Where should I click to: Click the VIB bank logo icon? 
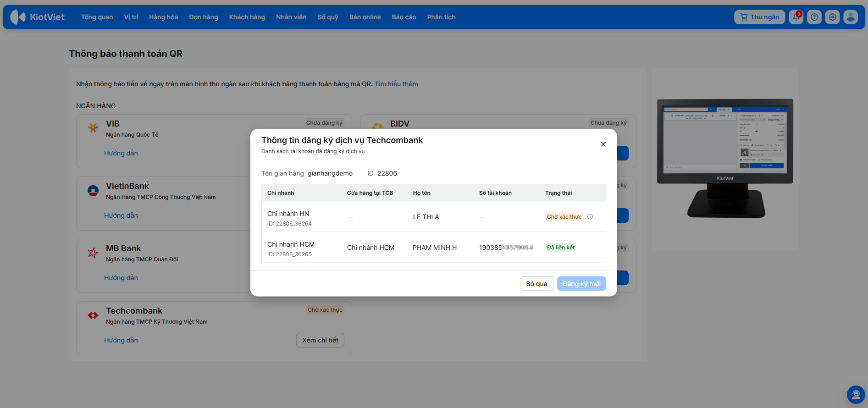point(93,128)
